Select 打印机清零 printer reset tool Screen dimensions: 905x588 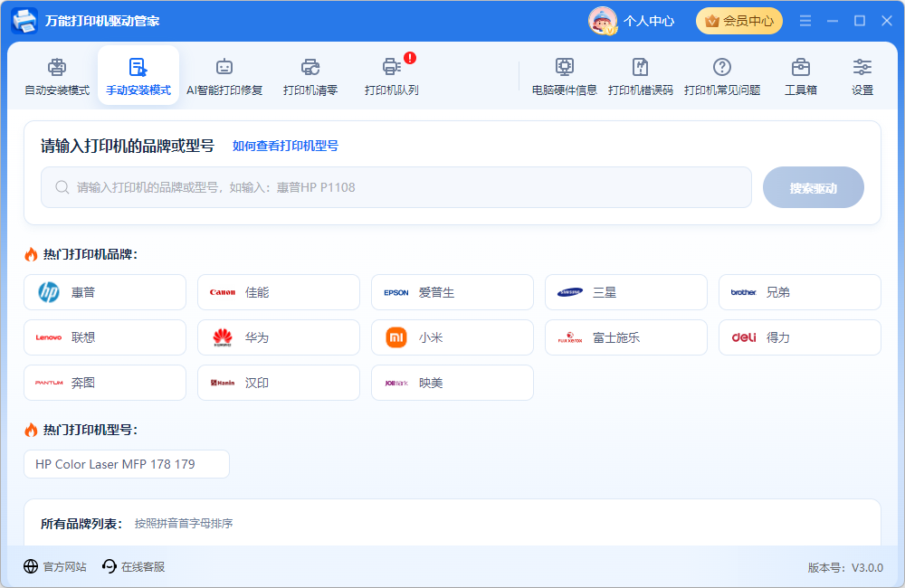click(x=310, y=76)
